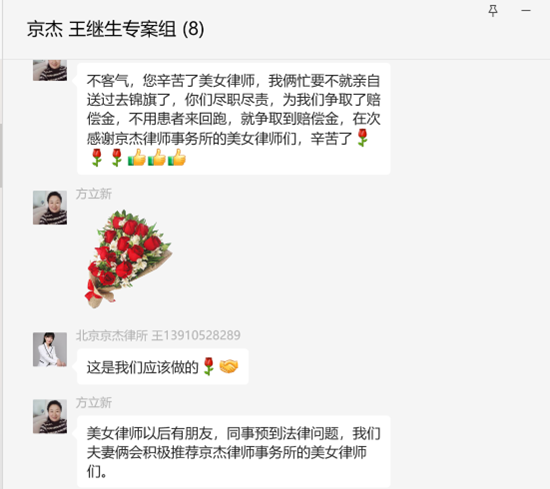Select the long thank-you message starting 不客气
550x489 pixels.
tap(234, 119)
